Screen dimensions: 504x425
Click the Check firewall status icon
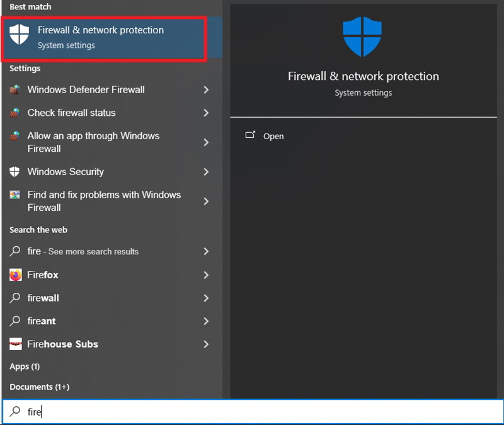pyautogui.click(x=14, y=113)
